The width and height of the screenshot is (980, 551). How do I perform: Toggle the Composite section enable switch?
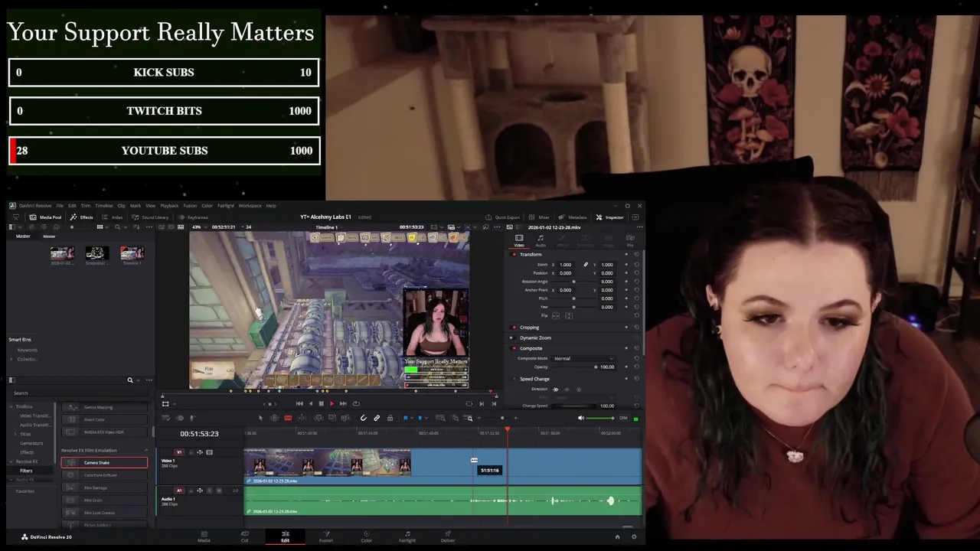pyautogui.click(x=513, y=348)
